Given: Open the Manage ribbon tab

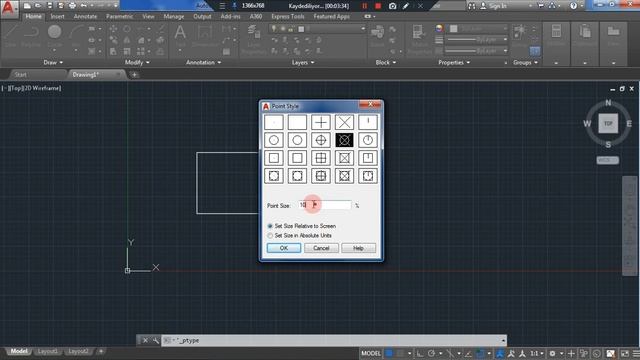Looking at the screenshot, I should 173,16.
